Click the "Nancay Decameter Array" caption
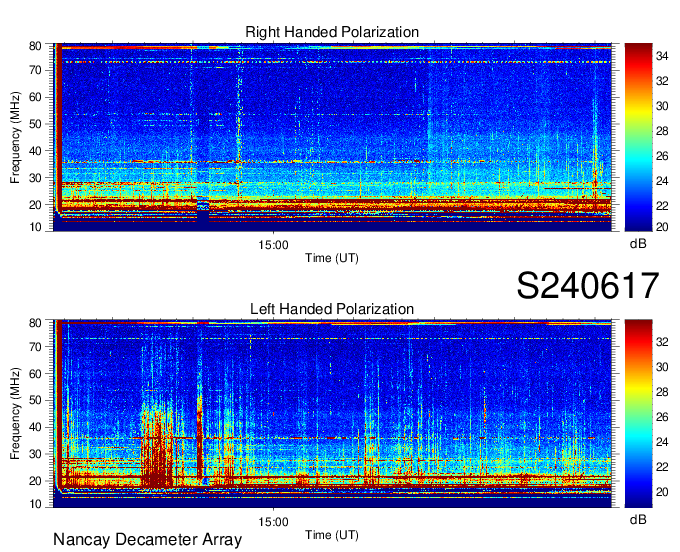 [x=147, y=540]
